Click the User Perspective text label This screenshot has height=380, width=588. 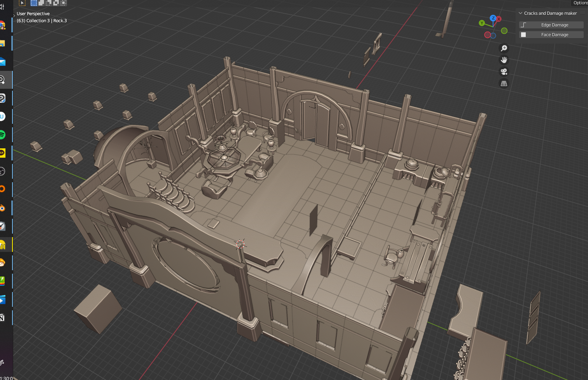pos(33,14)
